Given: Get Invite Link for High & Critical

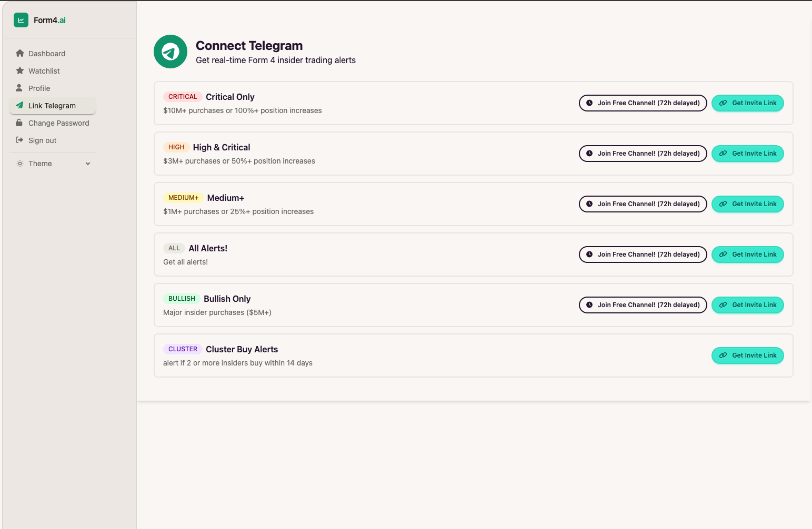Looking at the screenshot, I should [748, 154].
